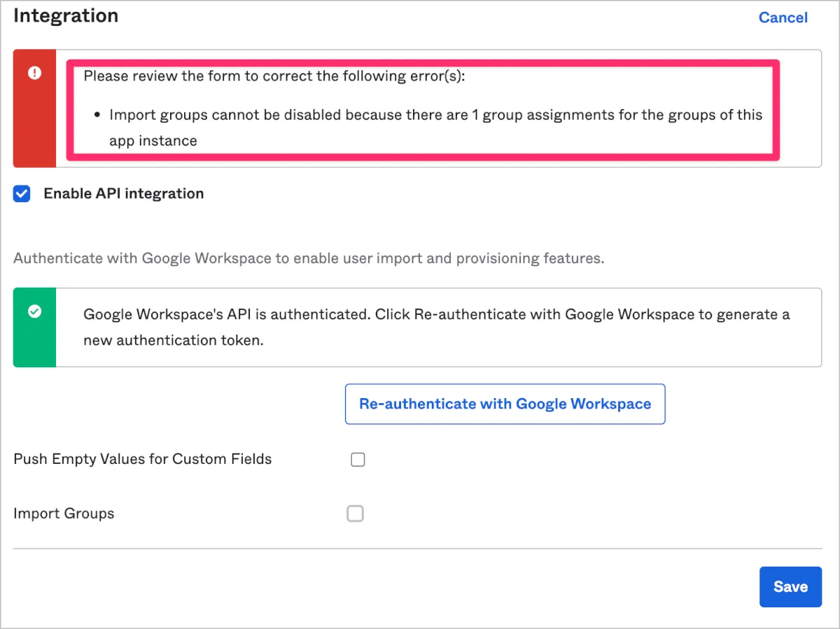840x629 pixels.
Task: Click the 'Push Empty Values for Custom Fields' label
Action: [143, 460]
